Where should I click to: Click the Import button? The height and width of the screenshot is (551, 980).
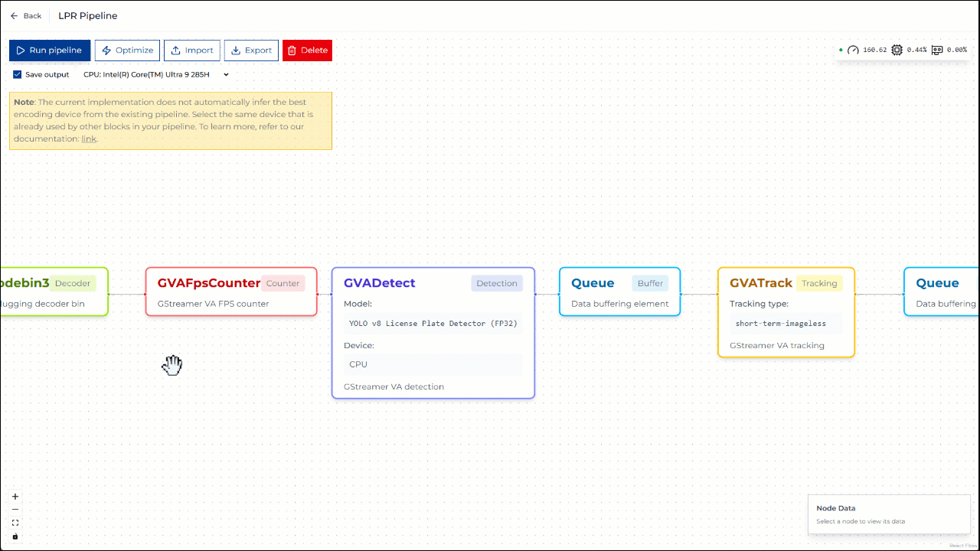point(192,51)
